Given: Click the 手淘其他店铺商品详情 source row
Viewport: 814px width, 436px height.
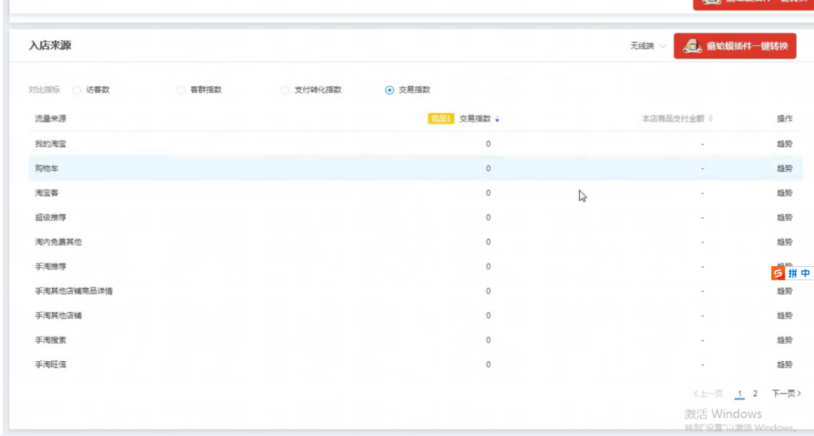Looking at the screenshot, I should [x=415, y=291].
